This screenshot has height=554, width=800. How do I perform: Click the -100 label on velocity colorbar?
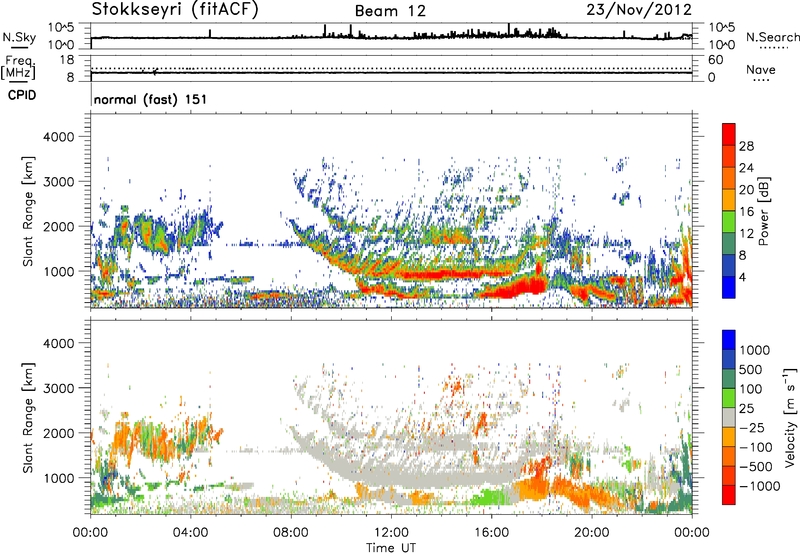click(756, 447)
